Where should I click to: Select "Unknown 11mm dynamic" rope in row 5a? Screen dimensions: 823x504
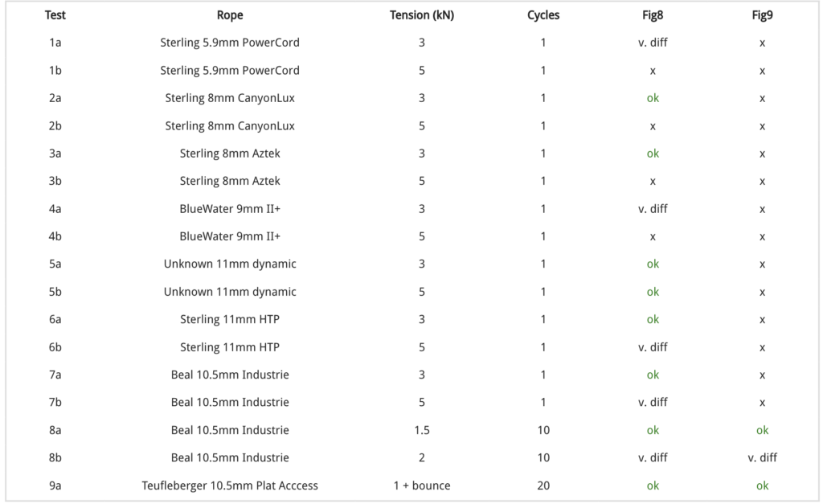click(230, 264)
